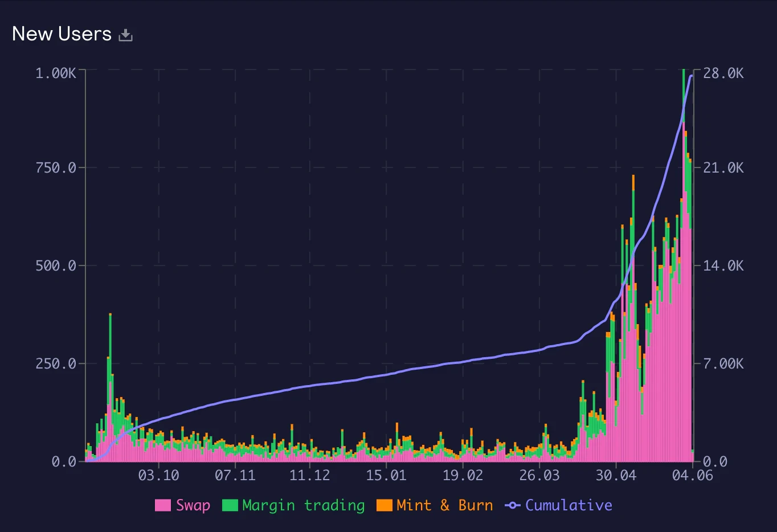The height and width of the screenshot is (532, 777).
Task: Click the New Users chart title
Action: (62, 34)
